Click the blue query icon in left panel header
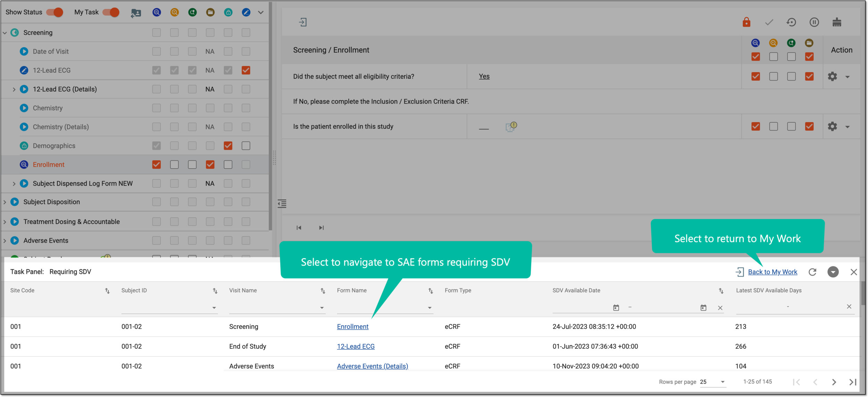The image size is (868, 397). point(157,13)
